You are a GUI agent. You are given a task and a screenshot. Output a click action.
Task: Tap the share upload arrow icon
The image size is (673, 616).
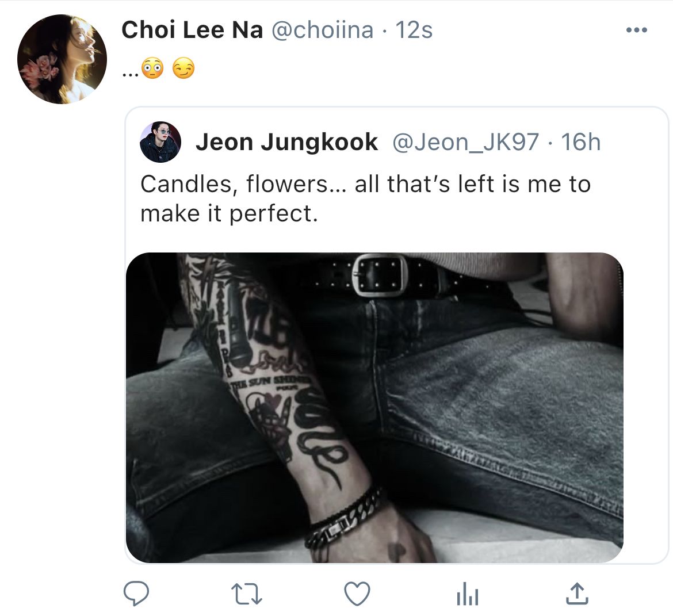577,593
